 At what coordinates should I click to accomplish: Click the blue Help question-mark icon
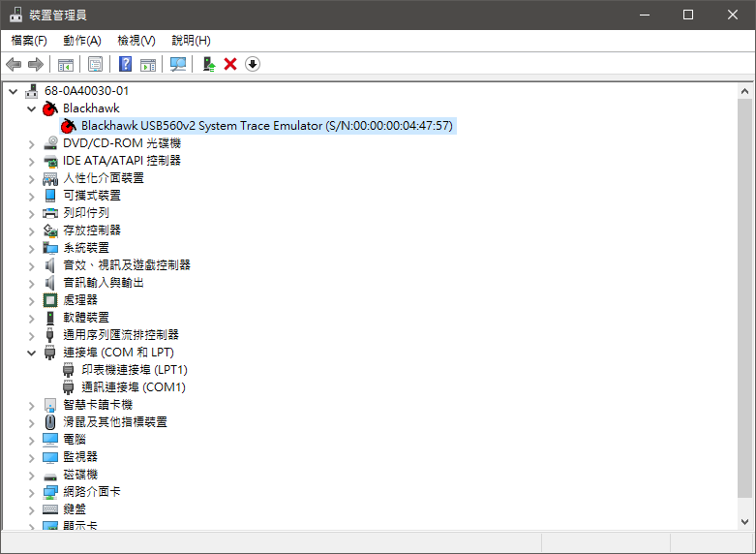126,64
